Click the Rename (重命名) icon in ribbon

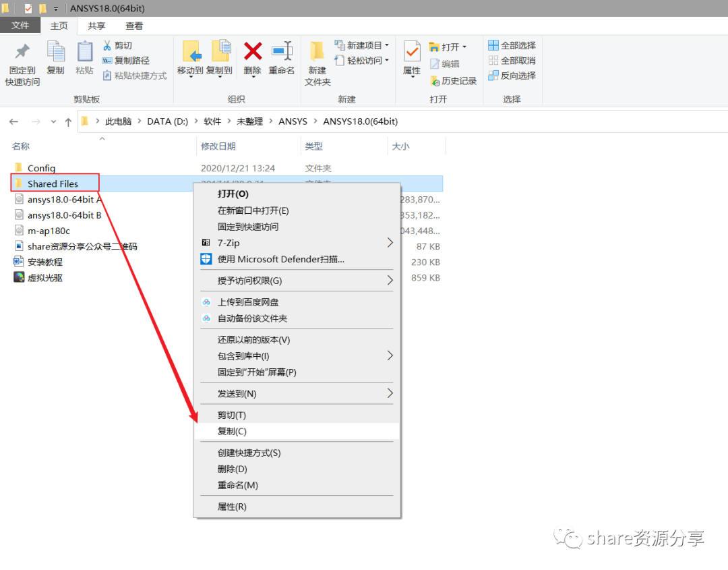[x=282, y=51]
